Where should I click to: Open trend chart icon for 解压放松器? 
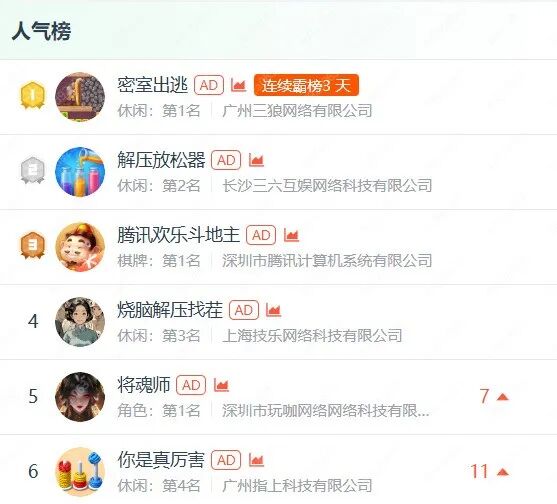click(256, 160)
